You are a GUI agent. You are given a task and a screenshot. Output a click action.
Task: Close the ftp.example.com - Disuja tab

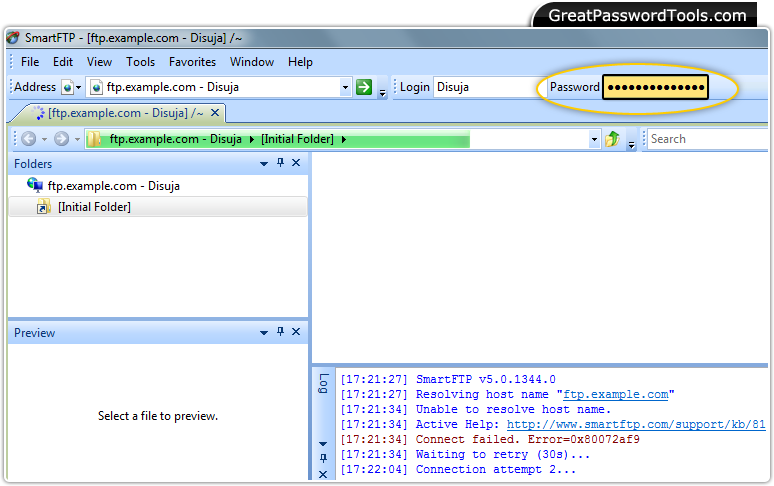pyautogui.click(x=215, y=113)
